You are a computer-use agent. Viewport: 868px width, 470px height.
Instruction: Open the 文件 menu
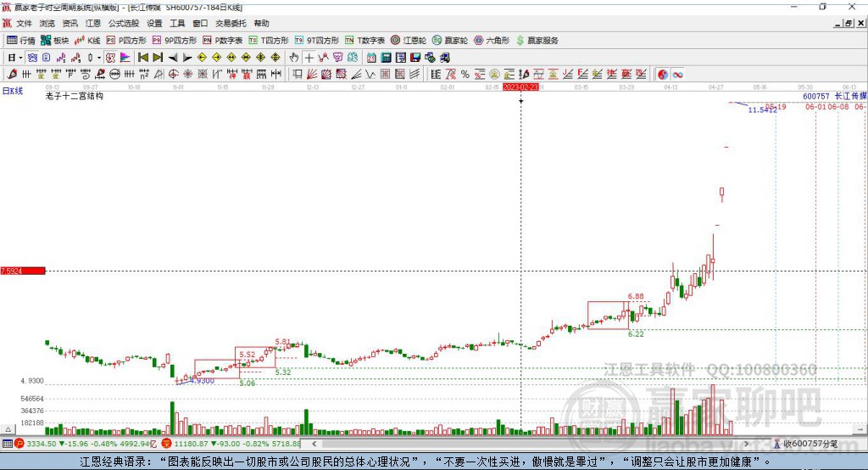pos(25,23)
